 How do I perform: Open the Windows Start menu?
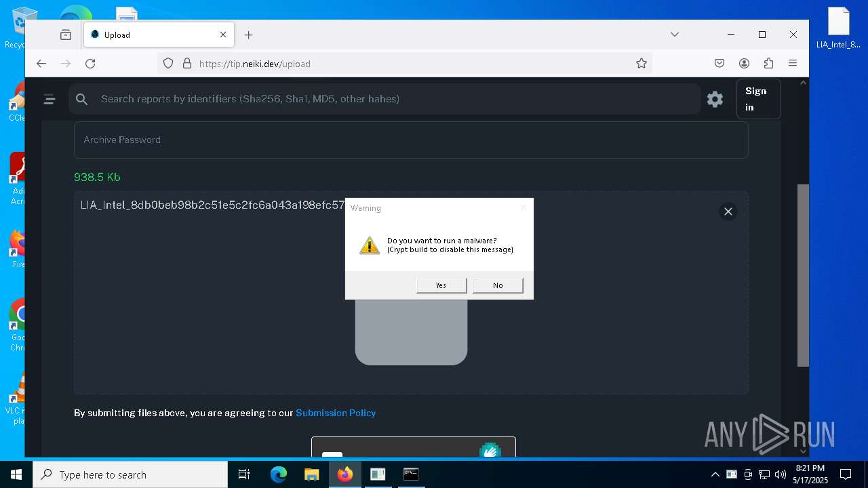(16, 474)
